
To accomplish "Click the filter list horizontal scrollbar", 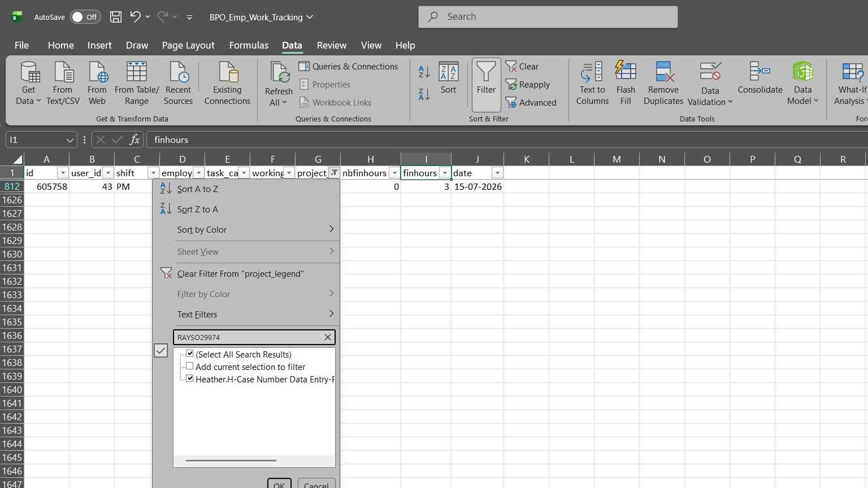I will tap(231, 460).
